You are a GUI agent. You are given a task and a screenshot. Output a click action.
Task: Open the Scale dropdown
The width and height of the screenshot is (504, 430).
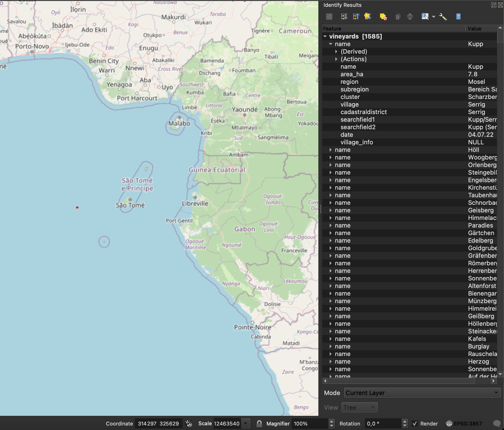click(x=245, y=423)
